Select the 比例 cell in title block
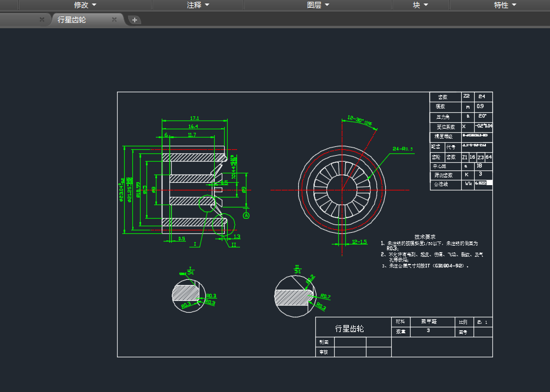Viewport: 550px width, 392px height. [x=465, y=322]
